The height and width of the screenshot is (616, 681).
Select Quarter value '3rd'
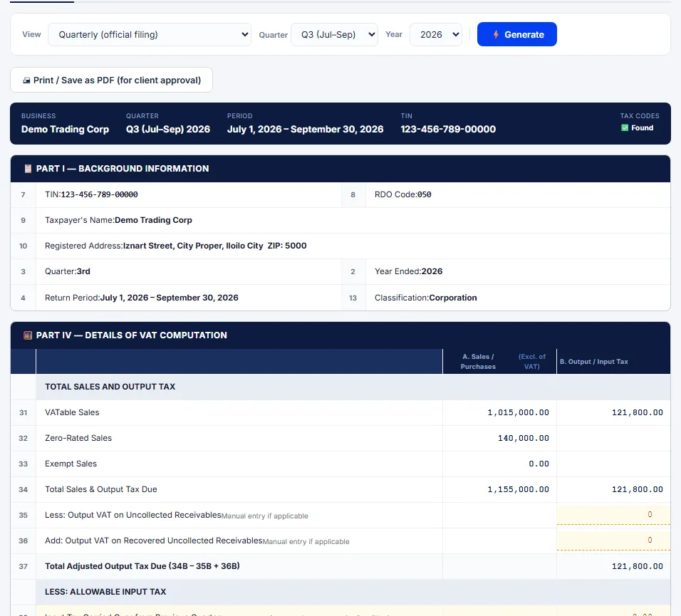point(83,271)
